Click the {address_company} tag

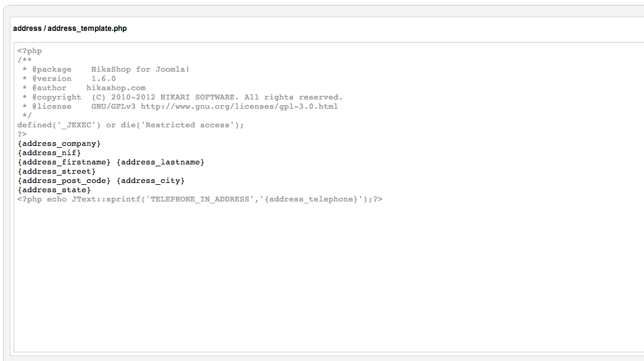[59, 144]
